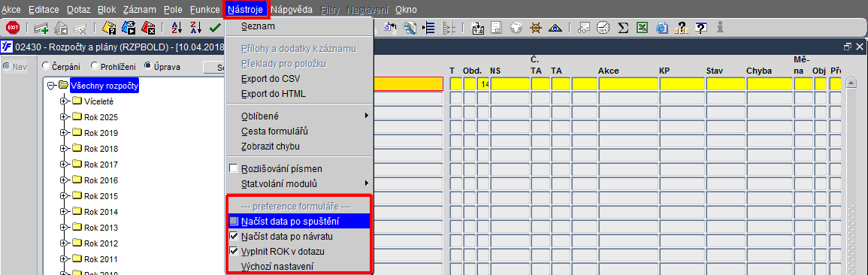Open the Stat.volání modulů submenu

pos(300,183)
